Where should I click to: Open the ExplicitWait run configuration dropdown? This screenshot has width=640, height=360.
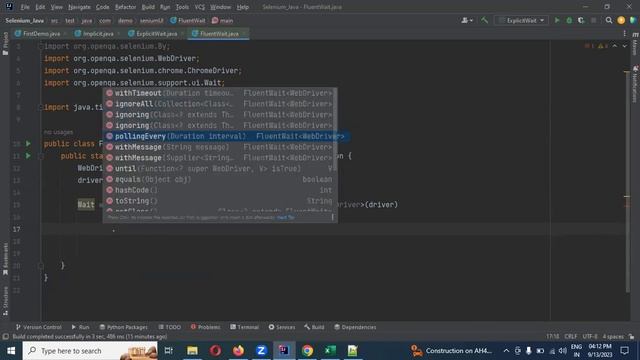coord(521,20)
